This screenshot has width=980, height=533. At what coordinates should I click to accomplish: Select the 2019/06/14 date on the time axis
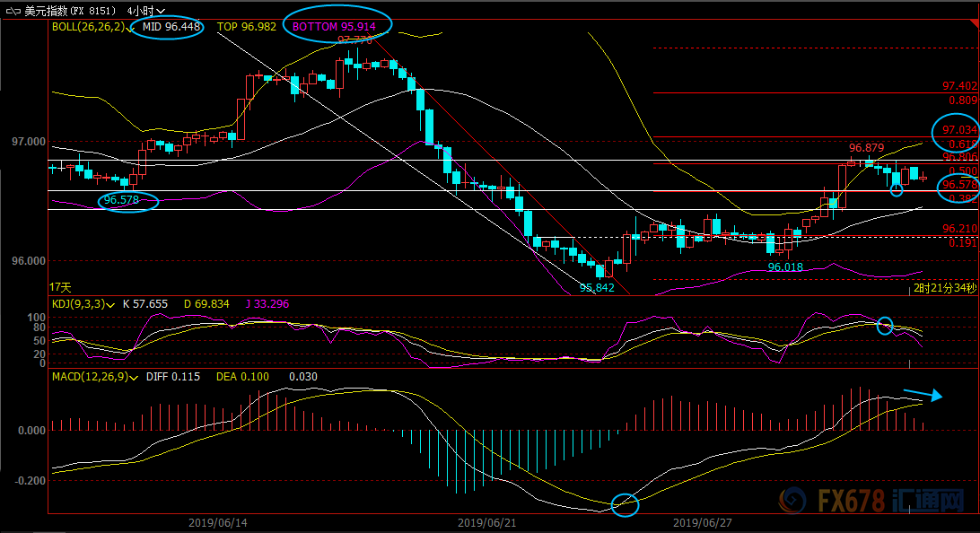point(217,522)
